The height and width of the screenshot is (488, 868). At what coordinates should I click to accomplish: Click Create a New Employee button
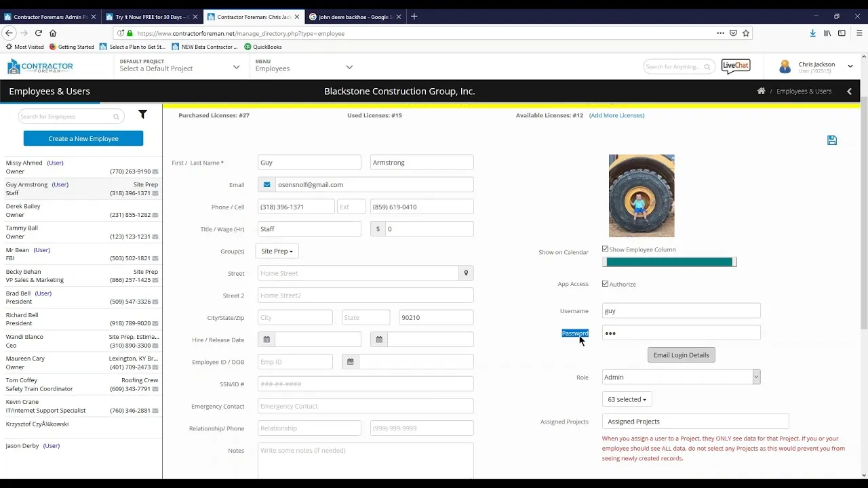pos(83,138)
